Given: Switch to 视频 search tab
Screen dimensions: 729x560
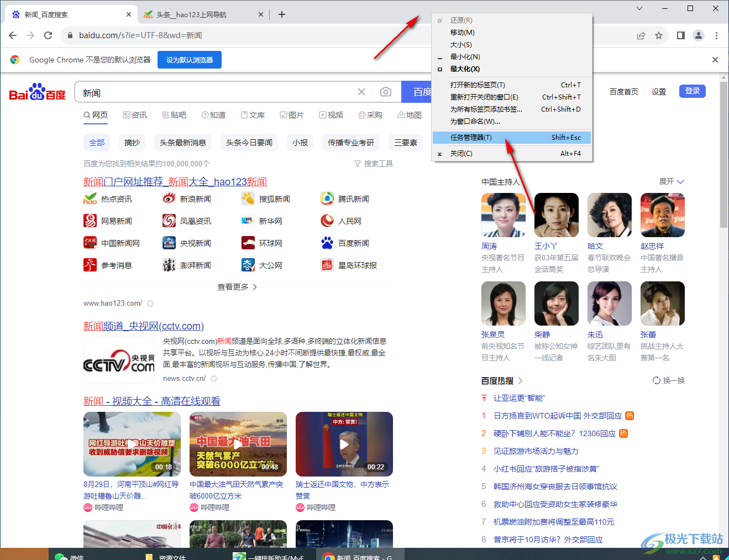Looking at the screenshot, I should (331, 115).
